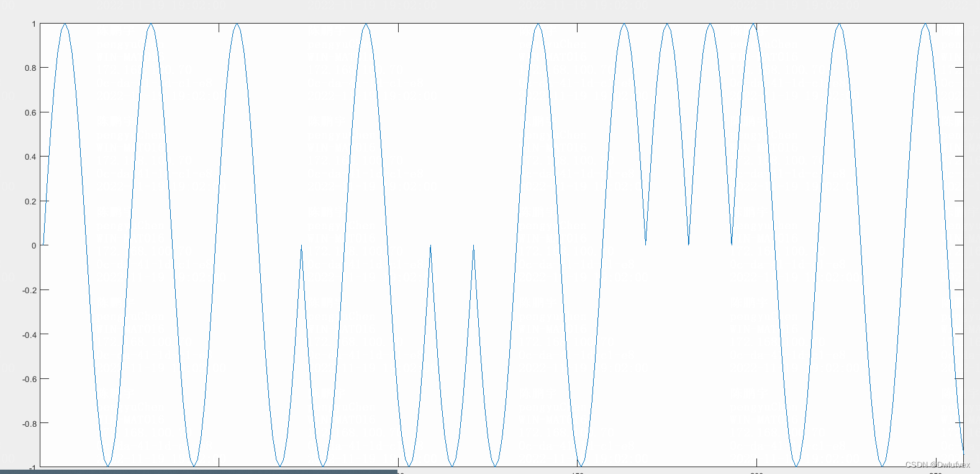Image resolution: width=980 pixels, height=474 pixels.
Task: Click the y-axis tick label 0.6
Action: [30, 112]
